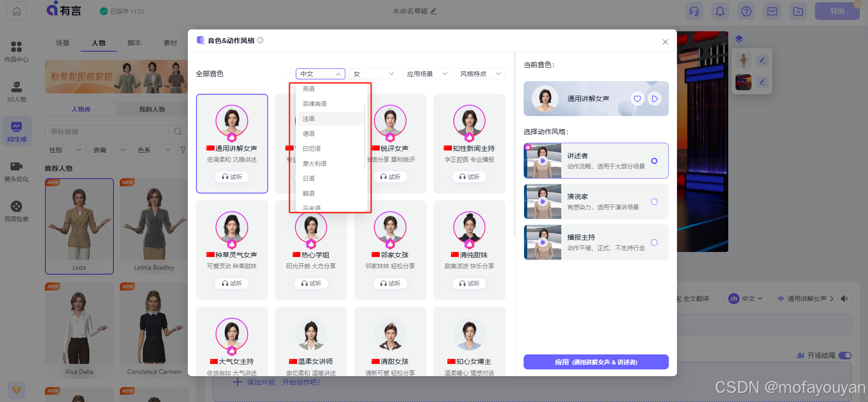Edit the scene layer pencil icon

coord(763,82)
